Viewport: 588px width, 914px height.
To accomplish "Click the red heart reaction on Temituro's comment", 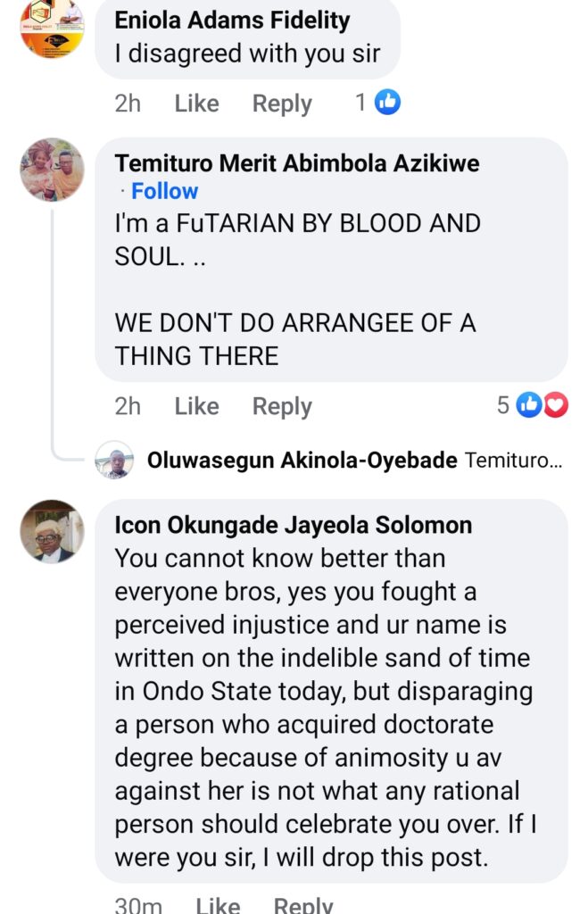I will [555, 405].
